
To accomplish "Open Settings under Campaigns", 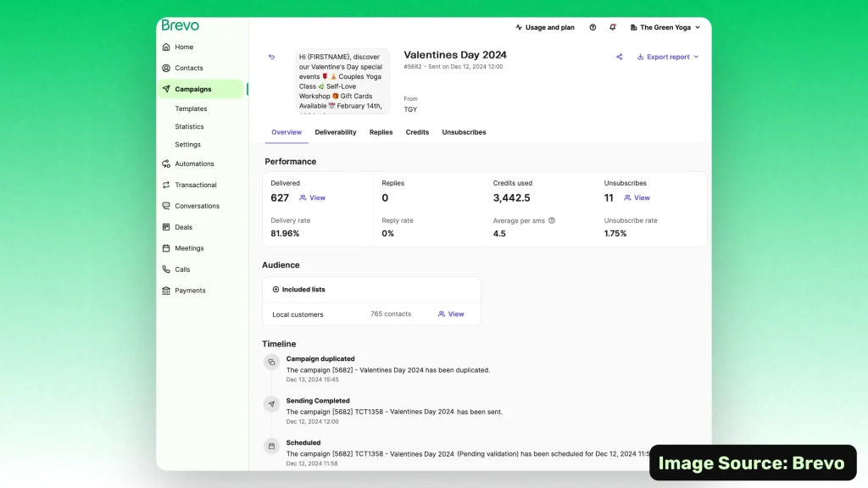I will tap(187, 144).
